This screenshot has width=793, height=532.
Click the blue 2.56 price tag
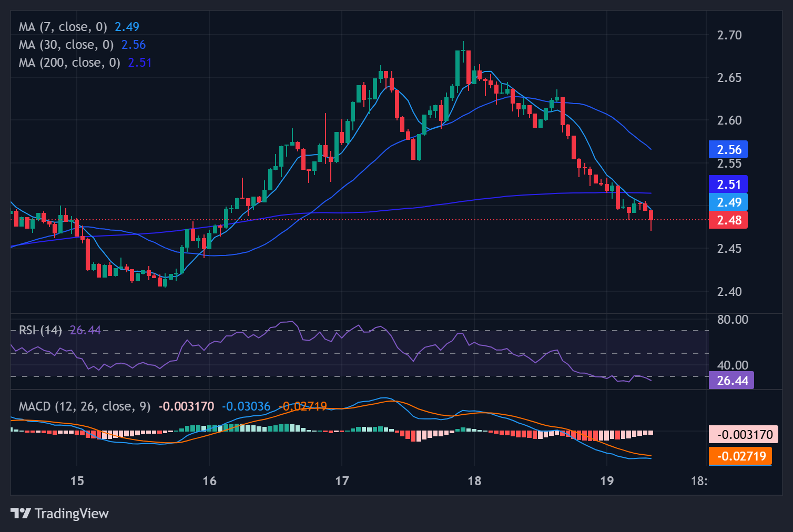coord(728,150)
